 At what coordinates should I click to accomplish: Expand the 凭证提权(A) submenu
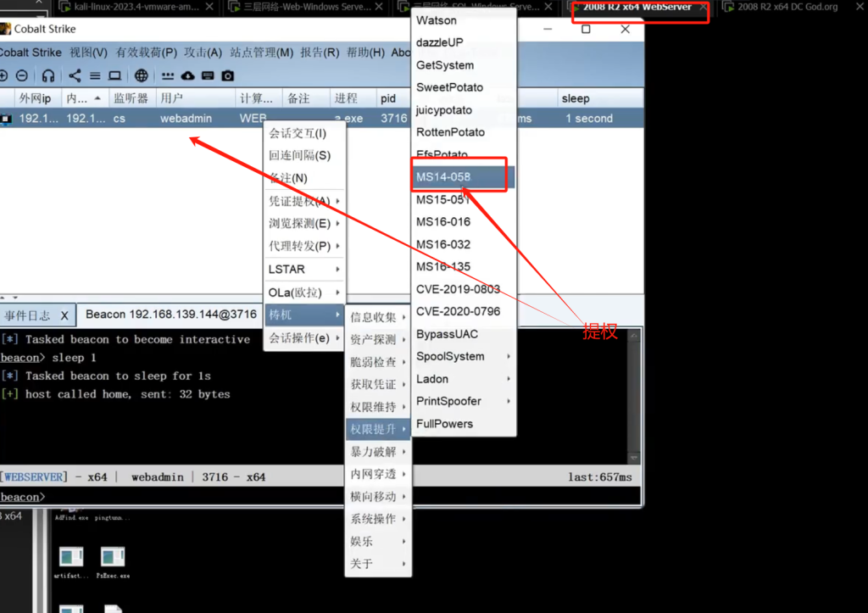click(304, 201)
